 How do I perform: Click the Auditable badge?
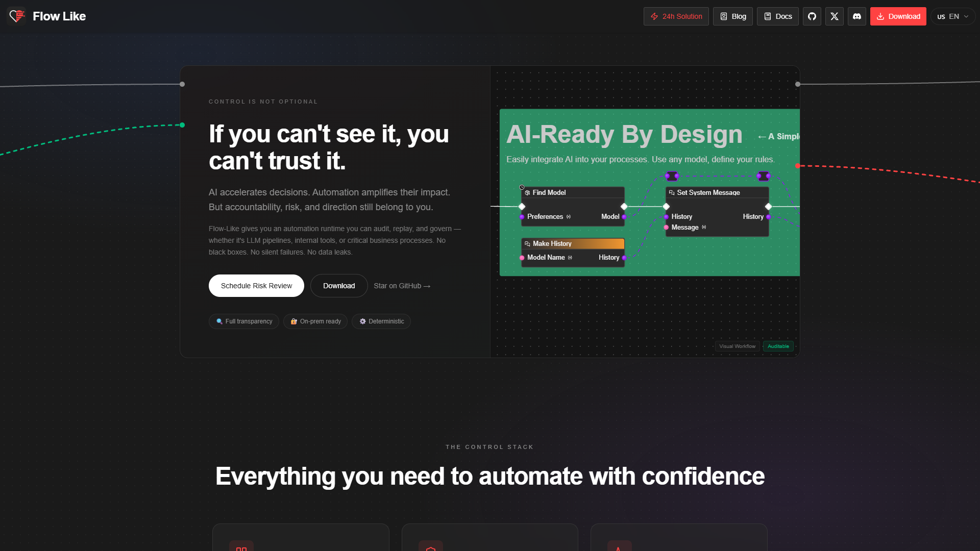pyautogui.click(x=778, y=346)
